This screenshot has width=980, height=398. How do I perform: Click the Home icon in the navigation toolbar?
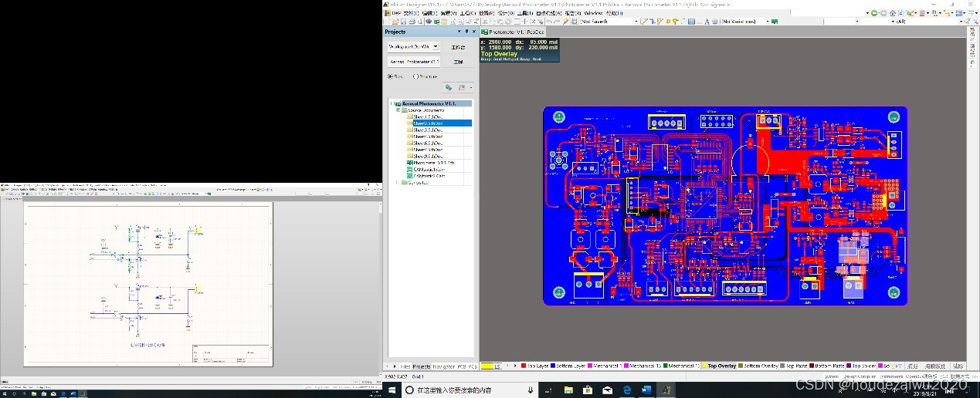point(893,13)
